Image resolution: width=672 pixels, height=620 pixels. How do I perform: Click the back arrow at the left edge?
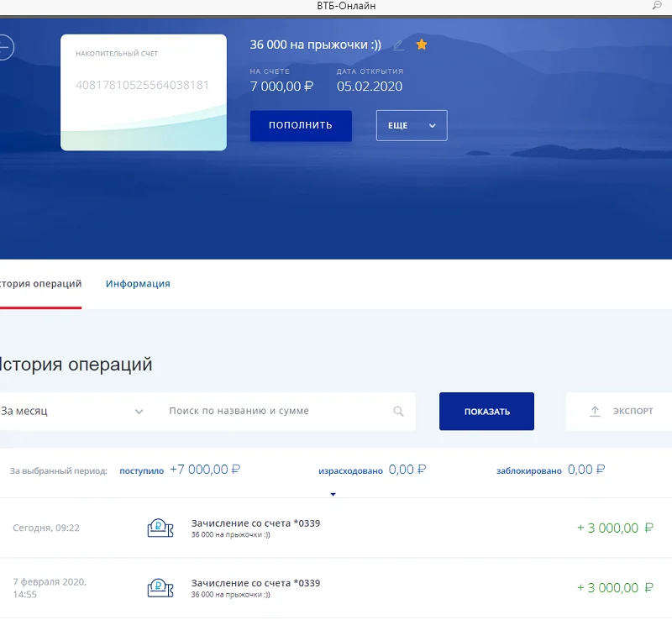[4, 48]
